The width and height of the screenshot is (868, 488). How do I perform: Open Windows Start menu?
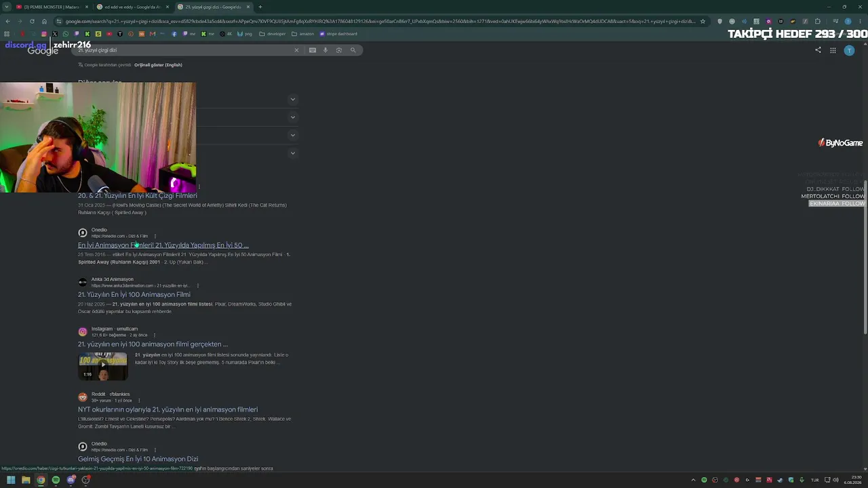(11, 480)
